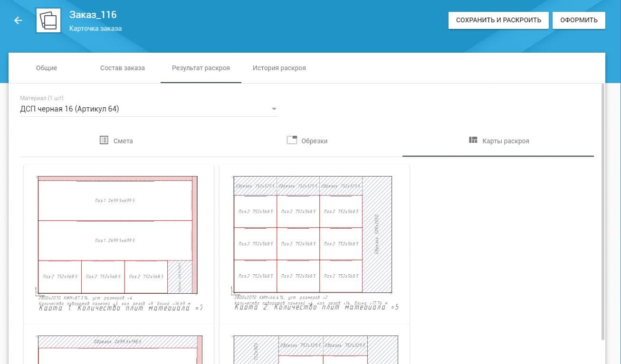
Task: Open the Обрезки sub-tab
Action: (307, 141)
